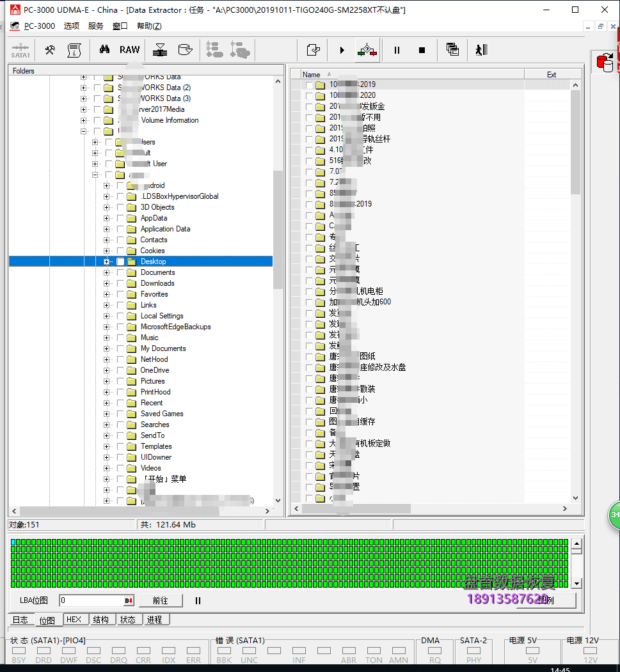Click the Name column header
Viewport: 620px width, 672px height.
coord(411,75)
